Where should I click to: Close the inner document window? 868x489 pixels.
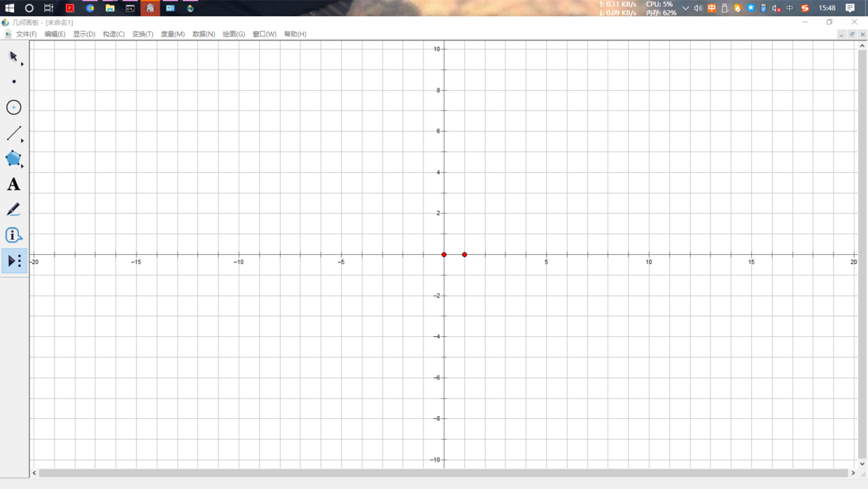pyautogui.click(x=862, y=34)
